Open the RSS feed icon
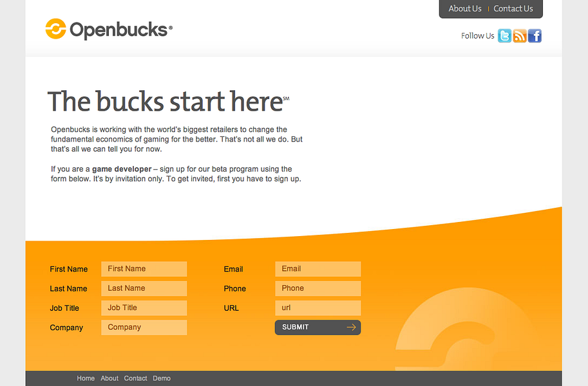Screen dimensions: 588x386 [x=520, y=36]
